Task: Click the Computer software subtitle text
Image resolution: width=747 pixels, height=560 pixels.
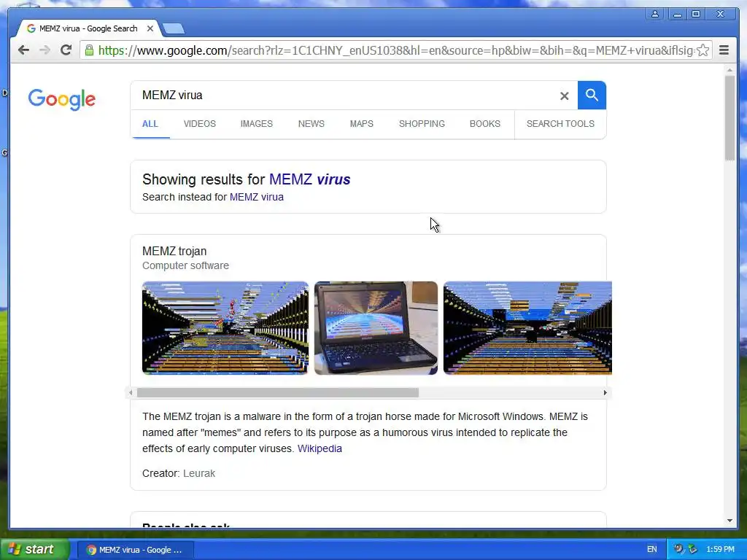Action: [185, 265]
